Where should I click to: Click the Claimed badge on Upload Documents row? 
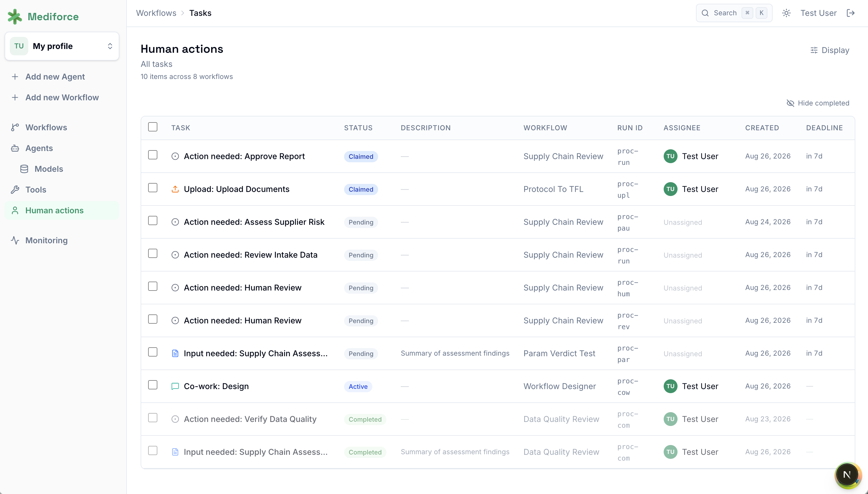[361, 189]
